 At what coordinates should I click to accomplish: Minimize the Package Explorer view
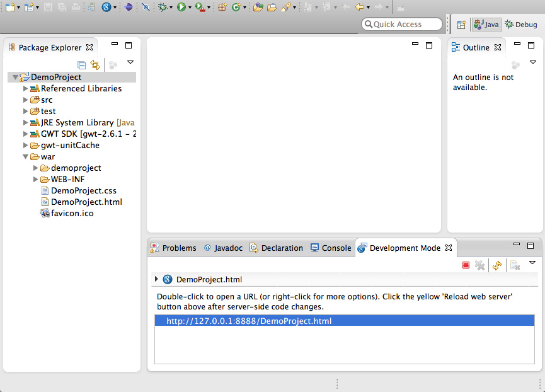(115, 44)
